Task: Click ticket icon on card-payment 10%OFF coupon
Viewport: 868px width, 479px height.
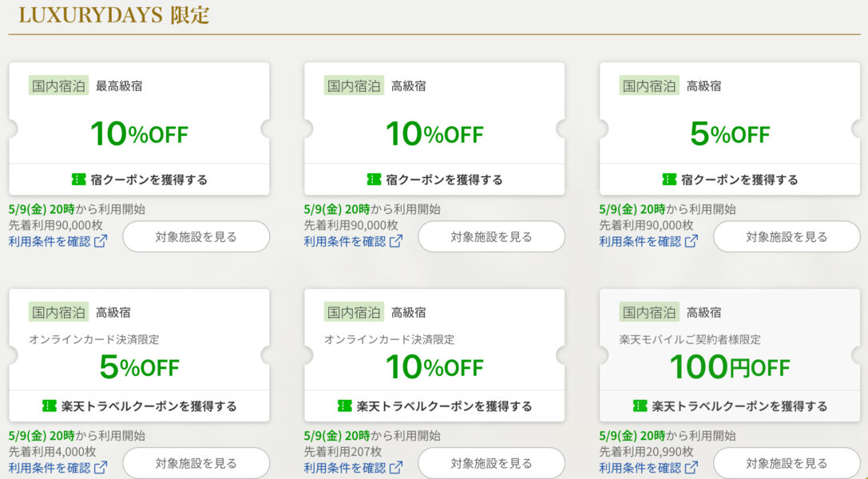Action: [344, 406]
